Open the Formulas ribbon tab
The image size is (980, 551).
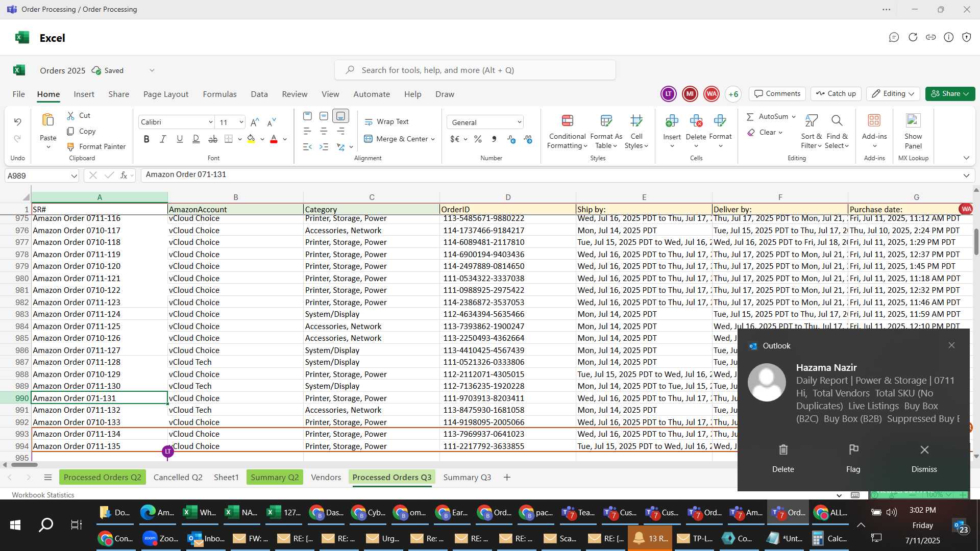pyautogui.click(x=219, y=94)
